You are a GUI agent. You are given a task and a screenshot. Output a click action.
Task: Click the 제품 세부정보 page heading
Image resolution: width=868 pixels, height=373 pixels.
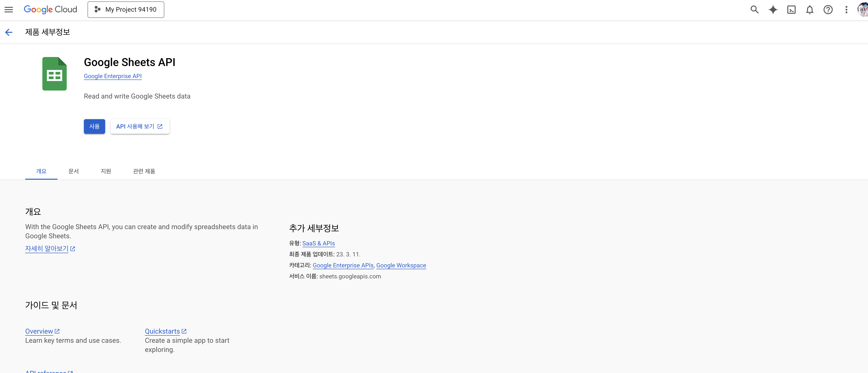[47, 32]
